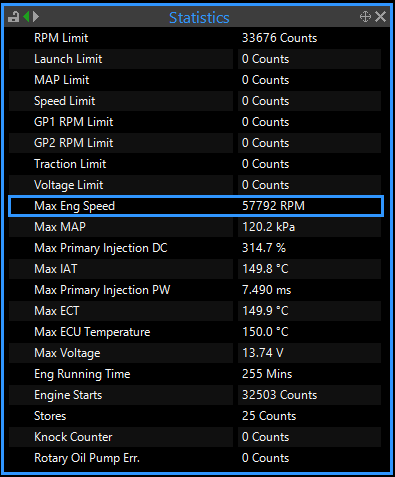Image resolution: width=395 pixels, height=477 pixels.
Task: Click the gray right arrow in header
Action: 36,16
